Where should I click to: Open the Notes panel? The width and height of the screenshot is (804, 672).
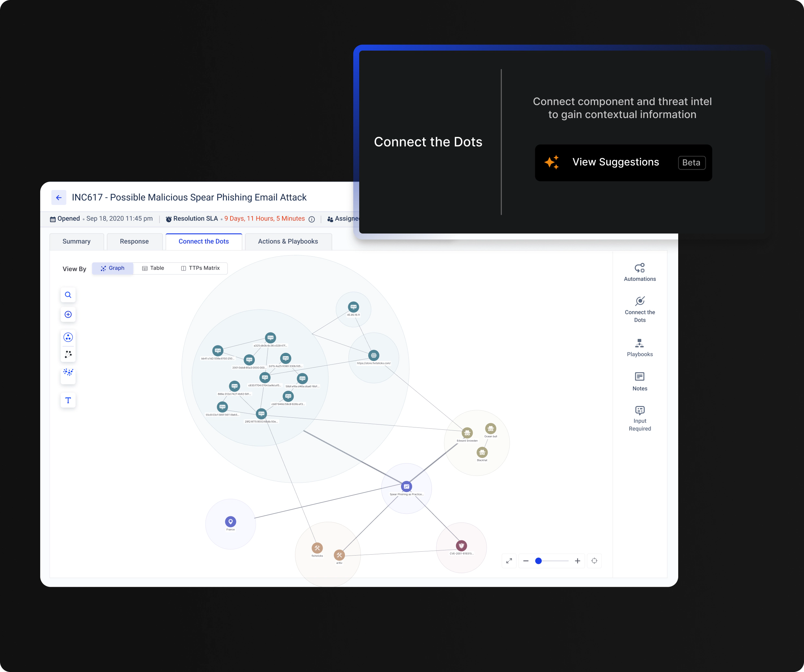tap(639, 381)
